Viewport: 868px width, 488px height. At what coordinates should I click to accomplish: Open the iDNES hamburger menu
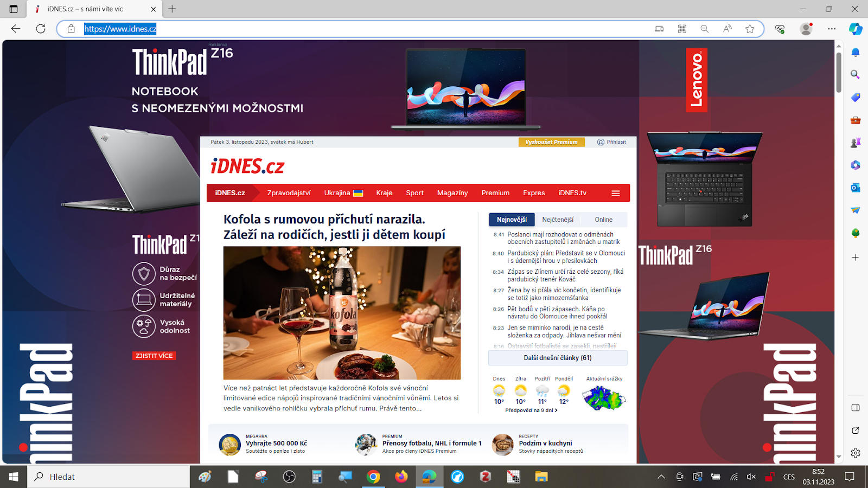616,193
